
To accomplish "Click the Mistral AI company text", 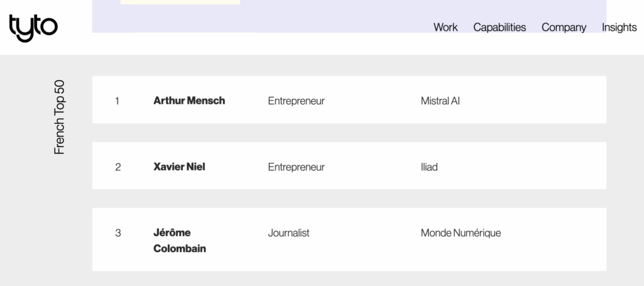I will click(x=440, y=101).
